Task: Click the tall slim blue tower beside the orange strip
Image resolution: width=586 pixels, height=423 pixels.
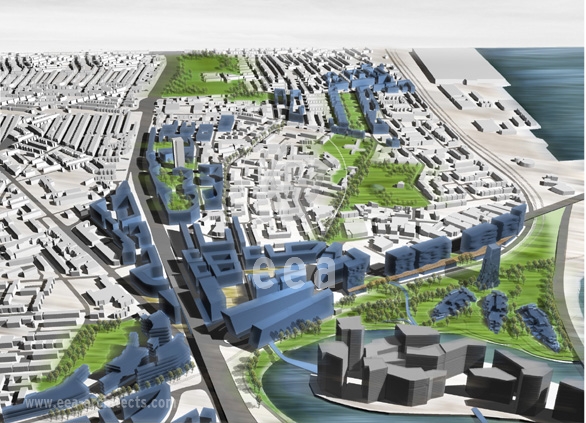Action: 490,266
